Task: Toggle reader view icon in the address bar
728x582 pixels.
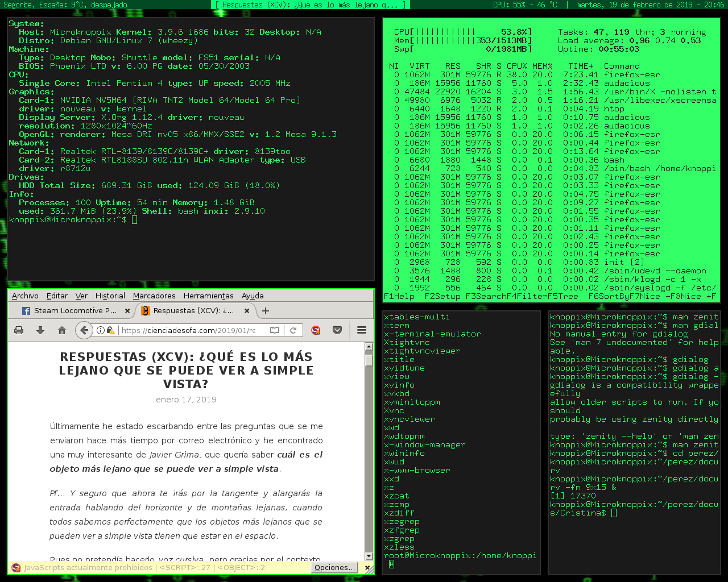Action: tap(275, 330)
